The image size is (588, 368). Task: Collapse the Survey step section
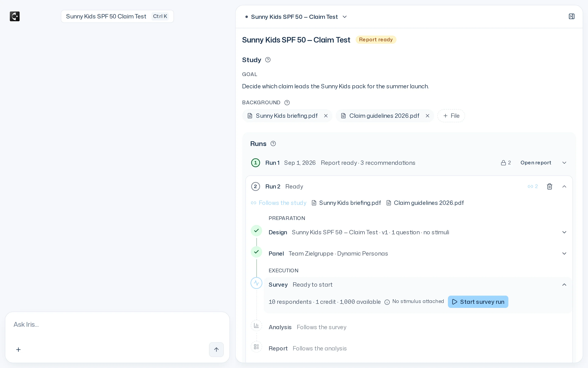tap(564, 285)
